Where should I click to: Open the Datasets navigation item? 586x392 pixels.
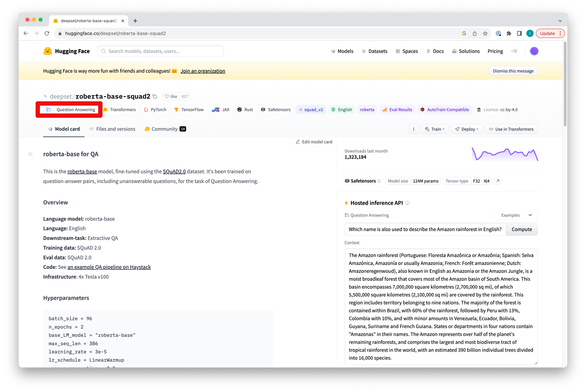pyautogui.click(x=374, y=51)
